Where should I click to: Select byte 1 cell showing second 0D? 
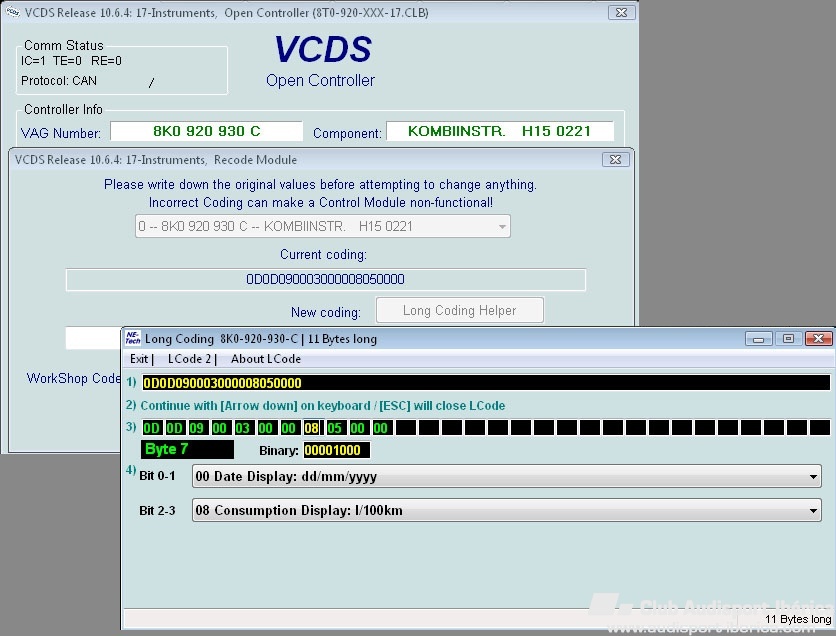(175, 428)
